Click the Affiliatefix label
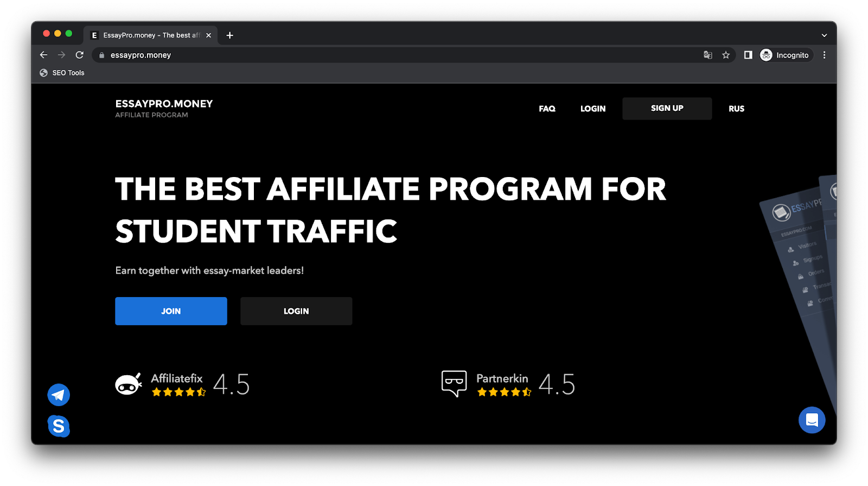 (x=177, y=378)
